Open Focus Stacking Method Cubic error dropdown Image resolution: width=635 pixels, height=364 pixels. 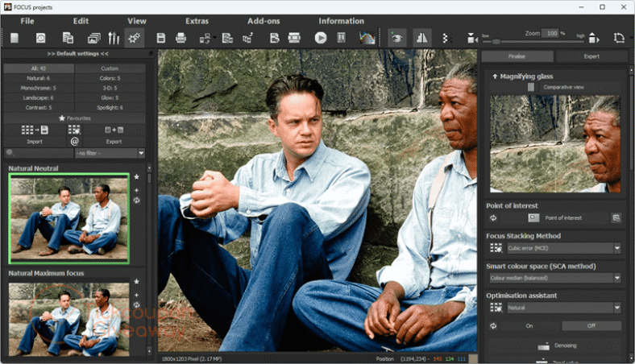click(564, 248)
